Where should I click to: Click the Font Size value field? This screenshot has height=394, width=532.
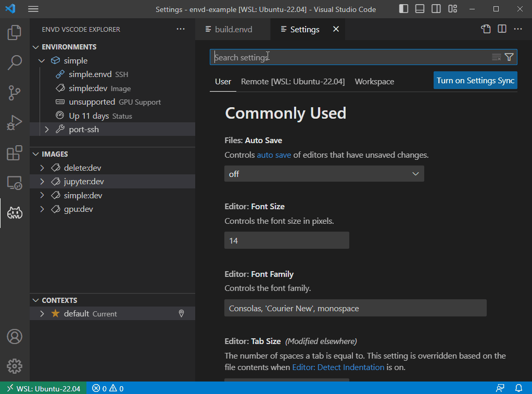click(x=287, y=240)
